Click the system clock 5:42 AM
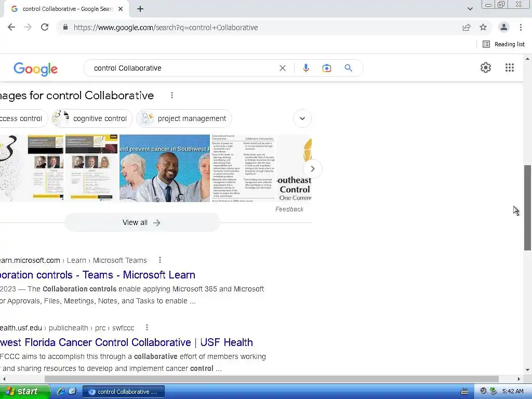This screenshot has width=532, height=399. tap(513, 392)
